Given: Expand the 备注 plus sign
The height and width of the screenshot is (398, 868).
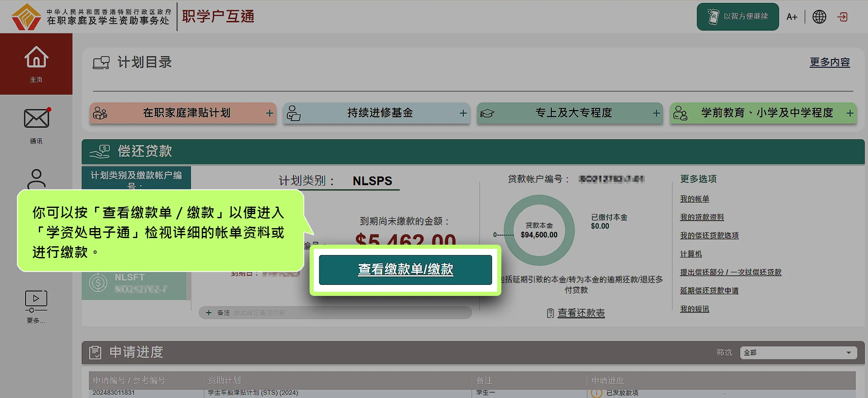Looking at the screenshot, I should coord(209,313).
